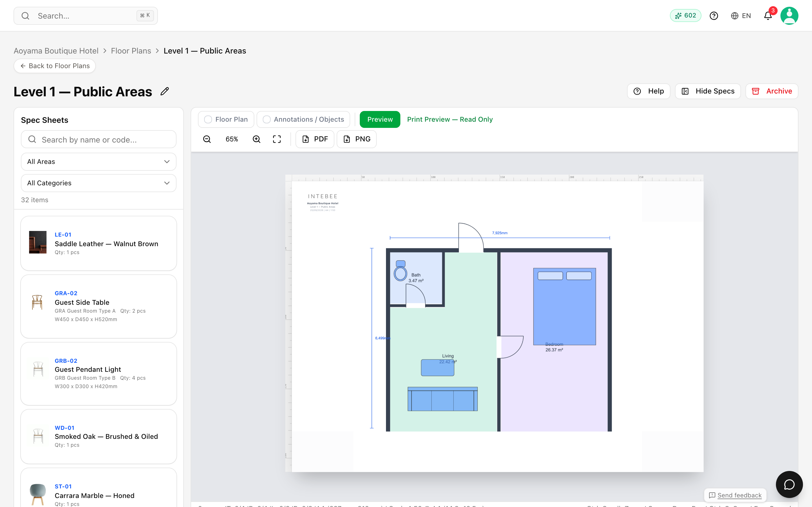Click the pencil icon to rename title
The image size is (812, 507).
164,91
